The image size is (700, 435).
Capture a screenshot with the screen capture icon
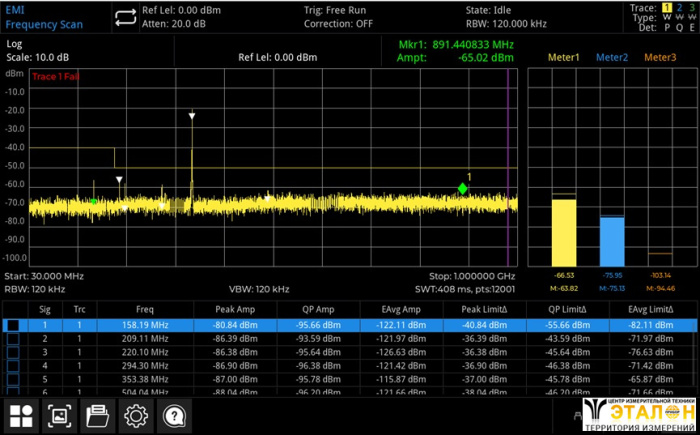(x=59, y=416)
